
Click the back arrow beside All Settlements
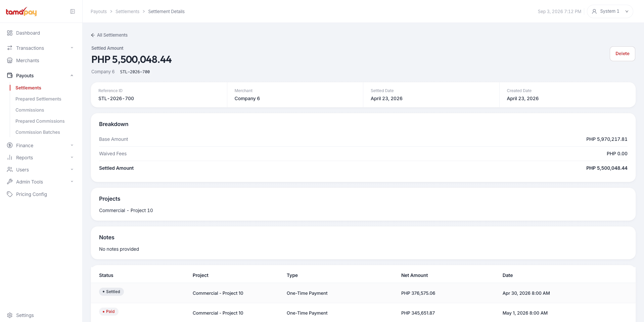pos(93,35)
